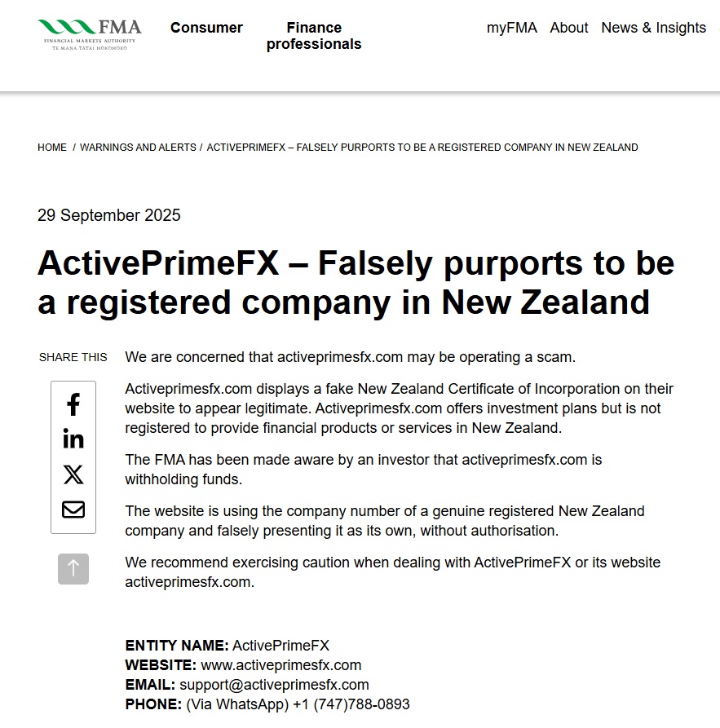720x728 pixels.
Task: Click the www.activeprimesfx.com website text
Action: [x=280, y=665]
